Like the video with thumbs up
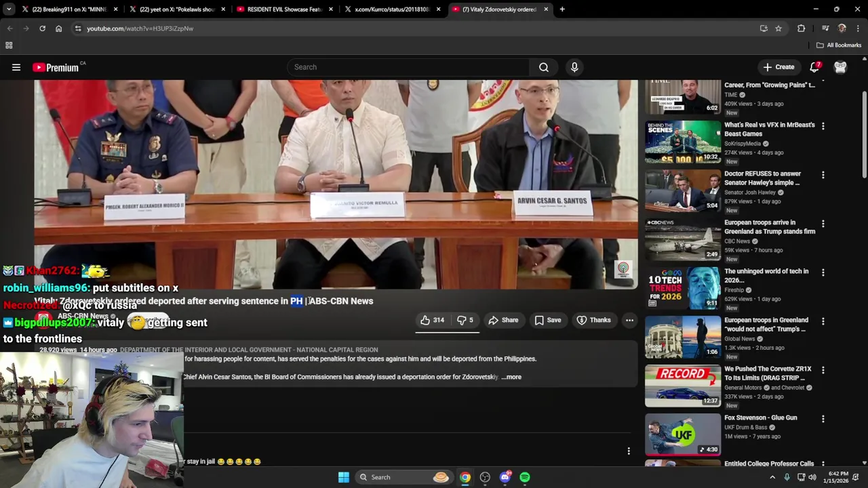 (x=431, y=320)
